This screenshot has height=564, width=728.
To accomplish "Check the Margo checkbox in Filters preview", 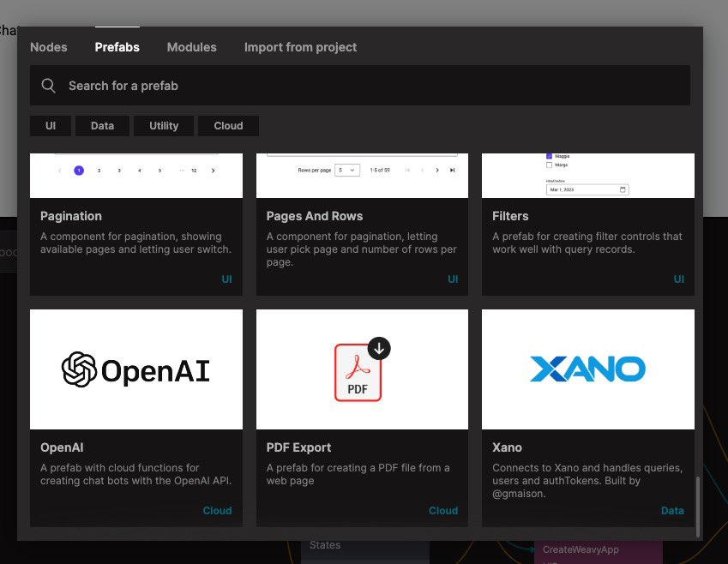I will point(548,165).
